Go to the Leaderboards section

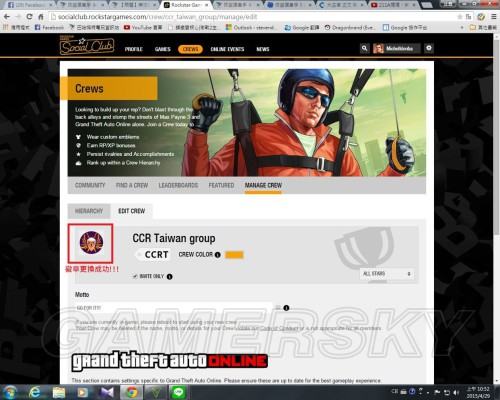point(178,185)
